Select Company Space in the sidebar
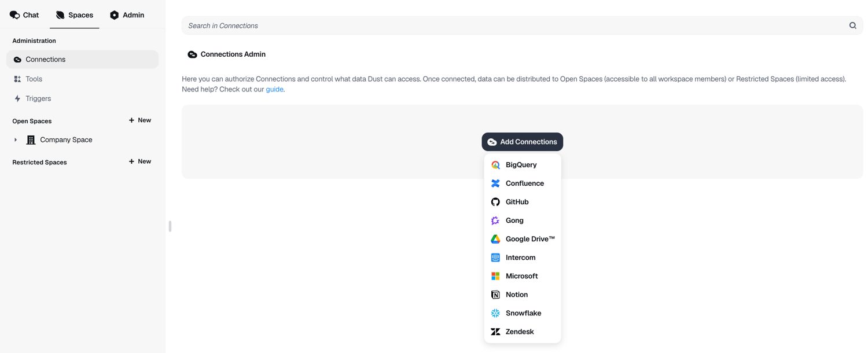Viewport: 868px width, 353px height. coord(66,140)
